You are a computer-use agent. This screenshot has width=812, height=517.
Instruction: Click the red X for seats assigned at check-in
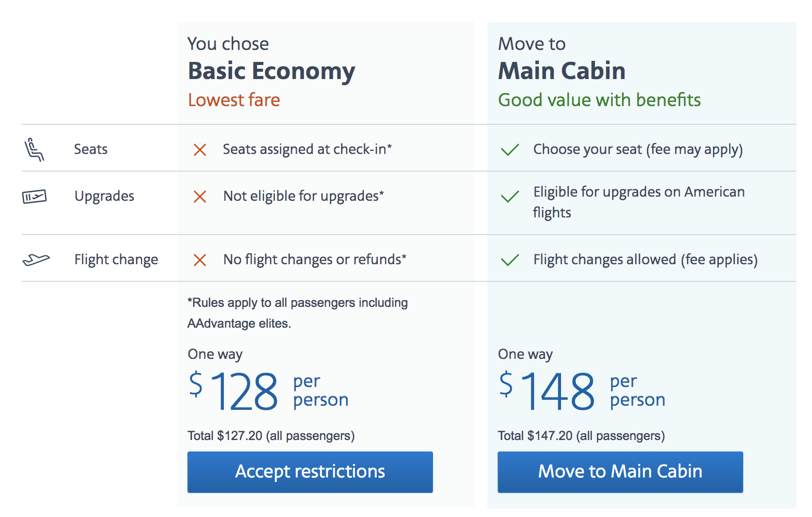200,150
